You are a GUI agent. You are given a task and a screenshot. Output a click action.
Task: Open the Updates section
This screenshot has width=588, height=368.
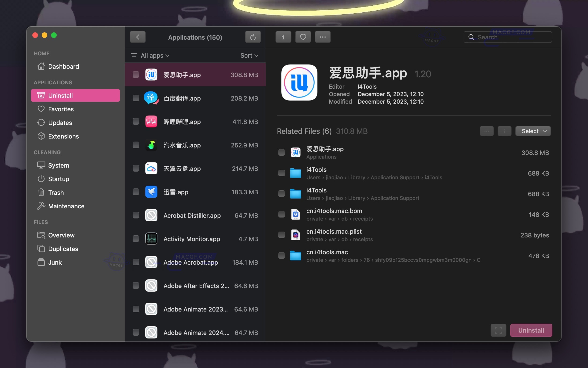60,123
